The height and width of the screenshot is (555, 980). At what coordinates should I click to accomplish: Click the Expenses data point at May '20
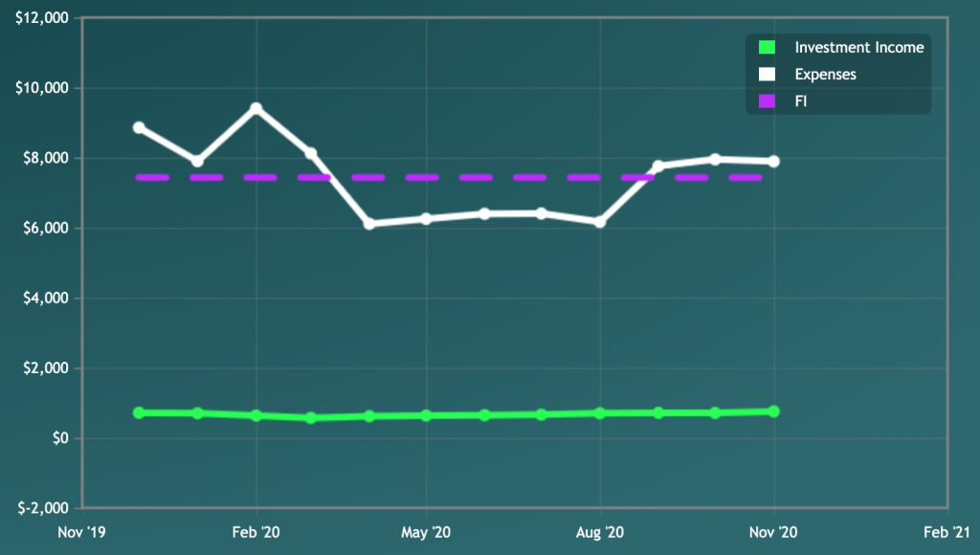426,218
